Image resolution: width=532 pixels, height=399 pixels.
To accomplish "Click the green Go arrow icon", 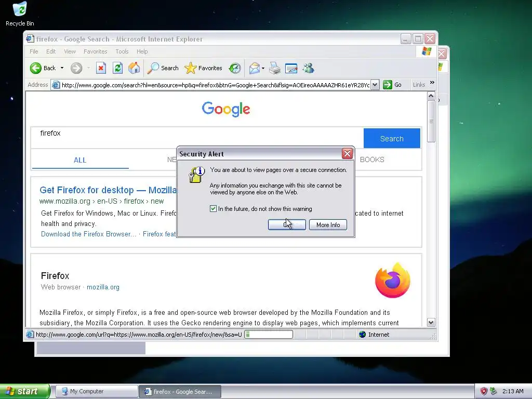I will point(387,85).
